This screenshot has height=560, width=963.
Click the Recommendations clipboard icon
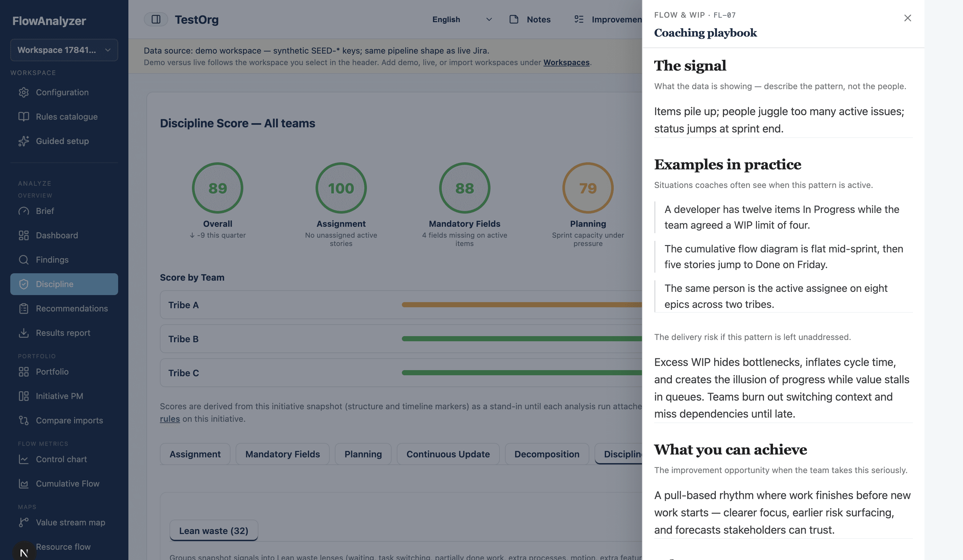click(x=24, y=309)
